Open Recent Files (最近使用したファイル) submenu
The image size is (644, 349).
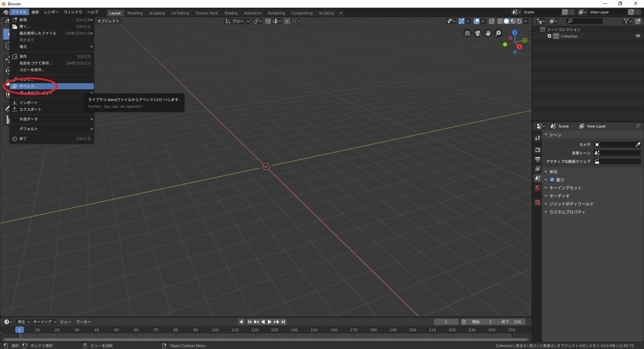pos(52,33)
